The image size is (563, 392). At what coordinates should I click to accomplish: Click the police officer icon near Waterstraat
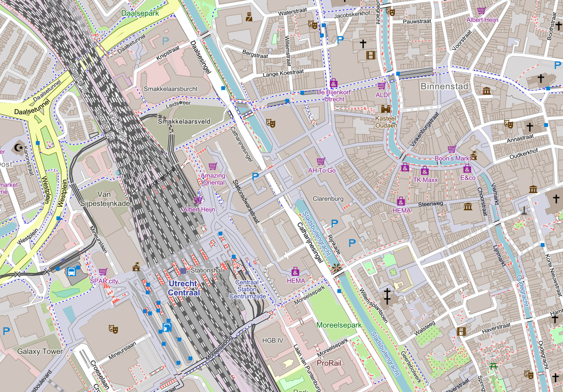pos(249,17)
